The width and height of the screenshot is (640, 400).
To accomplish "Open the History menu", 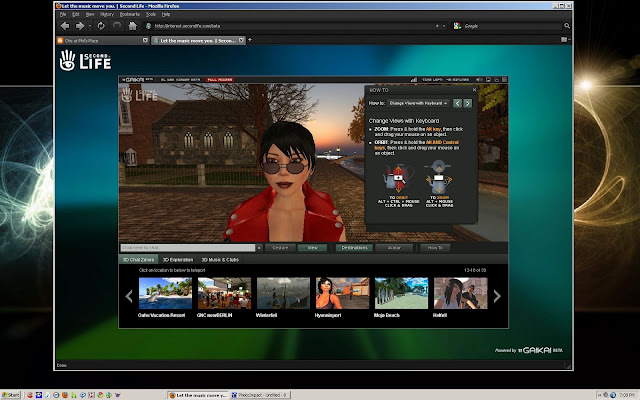I will (107, 14).
